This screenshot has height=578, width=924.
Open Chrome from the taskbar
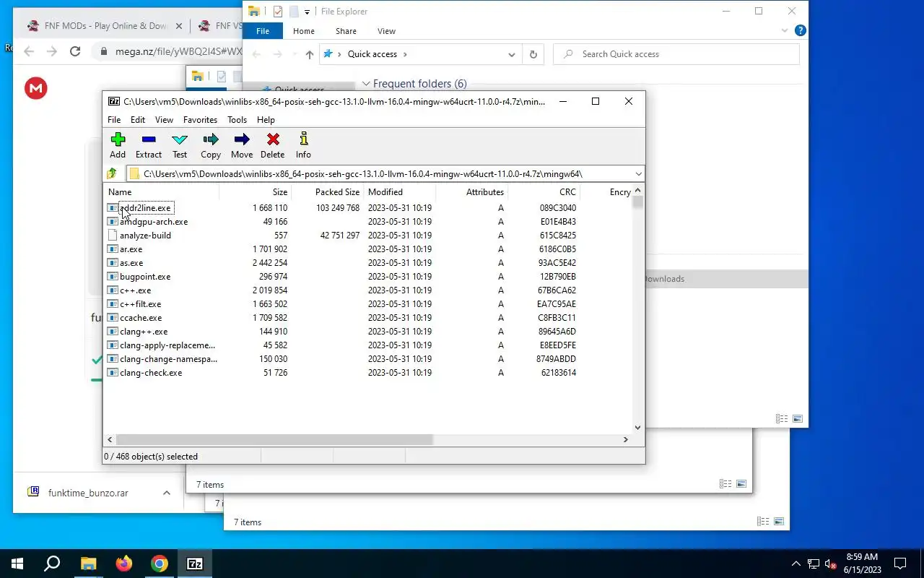click(x=159, y=564)
